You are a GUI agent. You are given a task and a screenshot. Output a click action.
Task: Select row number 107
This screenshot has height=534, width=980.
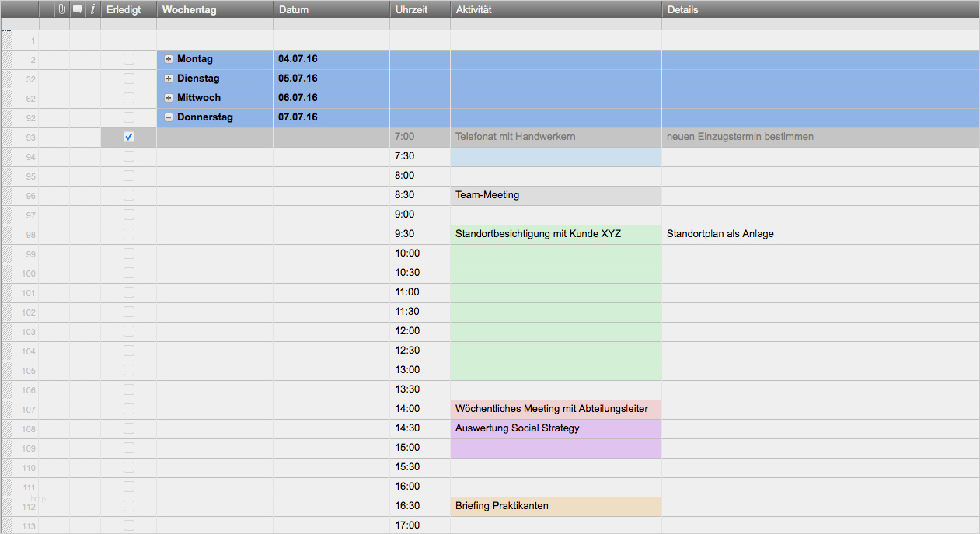30,410
